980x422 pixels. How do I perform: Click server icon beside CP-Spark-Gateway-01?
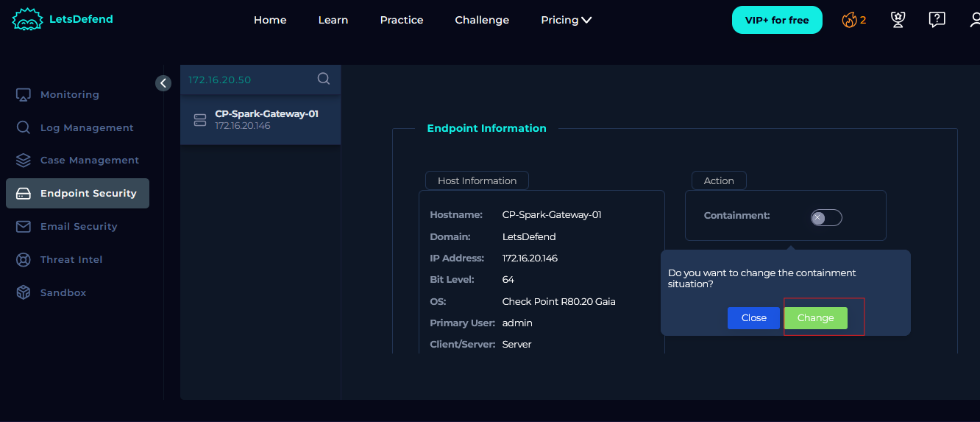point(199,120)
